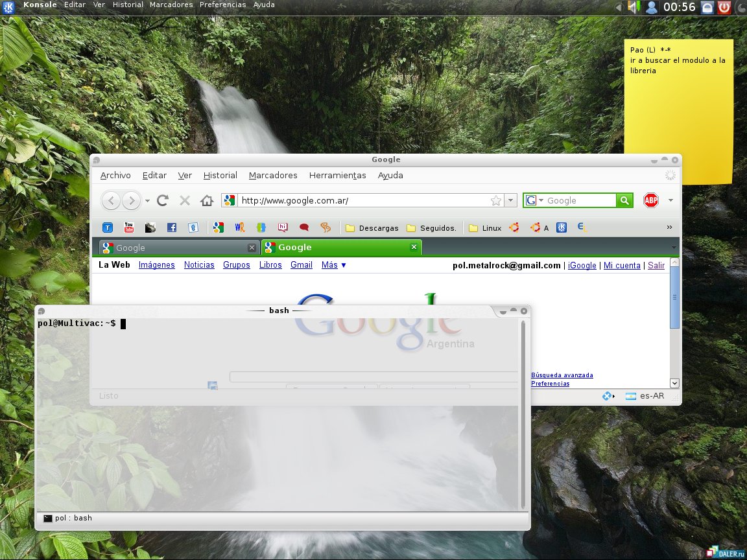Screen dimensions: 747x560
Task: Click the yellow sticky note widget
Action: (x=678, y=111)
